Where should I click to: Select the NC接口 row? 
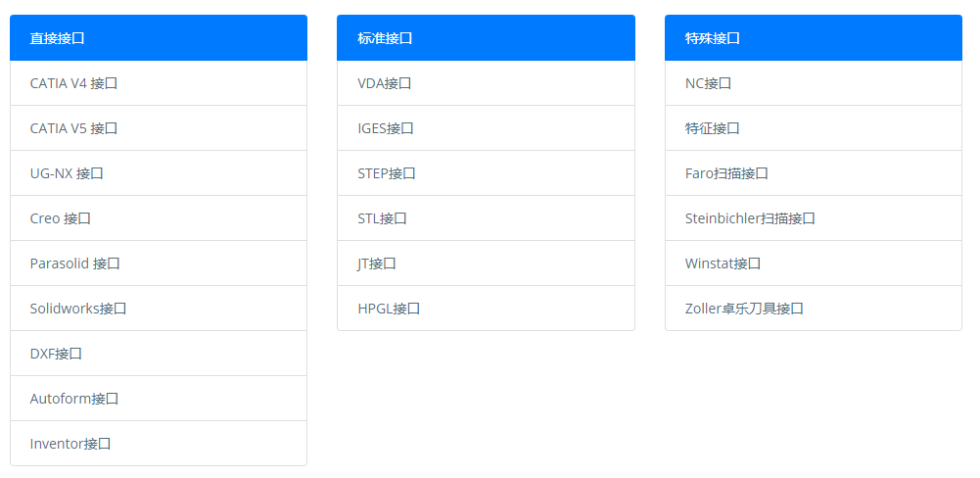(x=814, y=83)
